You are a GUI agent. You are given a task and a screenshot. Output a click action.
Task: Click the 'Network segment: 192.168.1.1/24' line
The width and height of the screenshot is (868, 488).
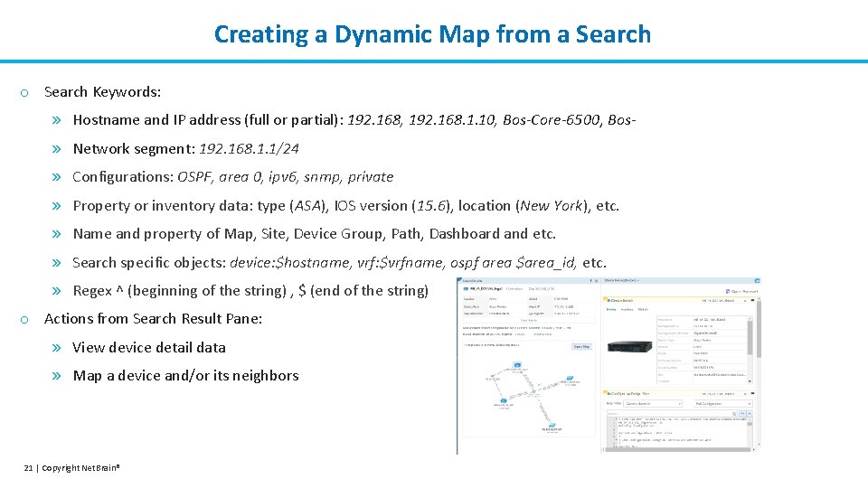point(186,149)
